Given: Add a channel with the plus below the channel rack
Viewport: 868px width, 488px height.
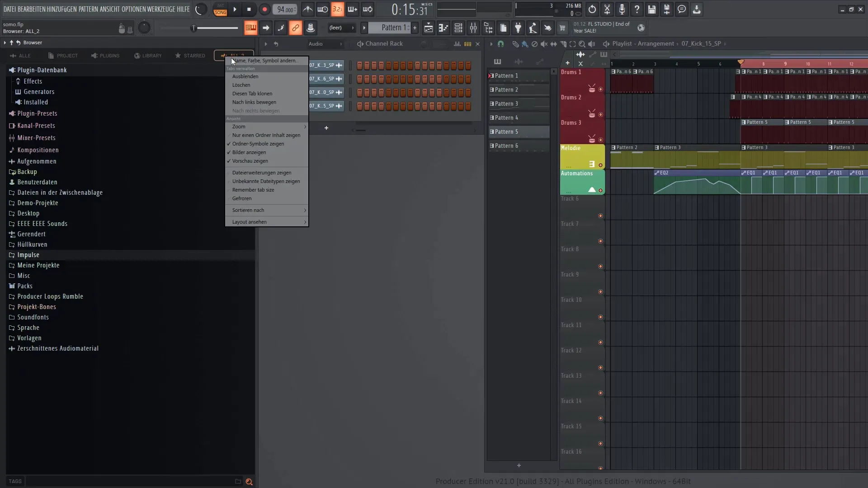Looking at the screenshot, I should pyautogui.click(x=326, y=128).
